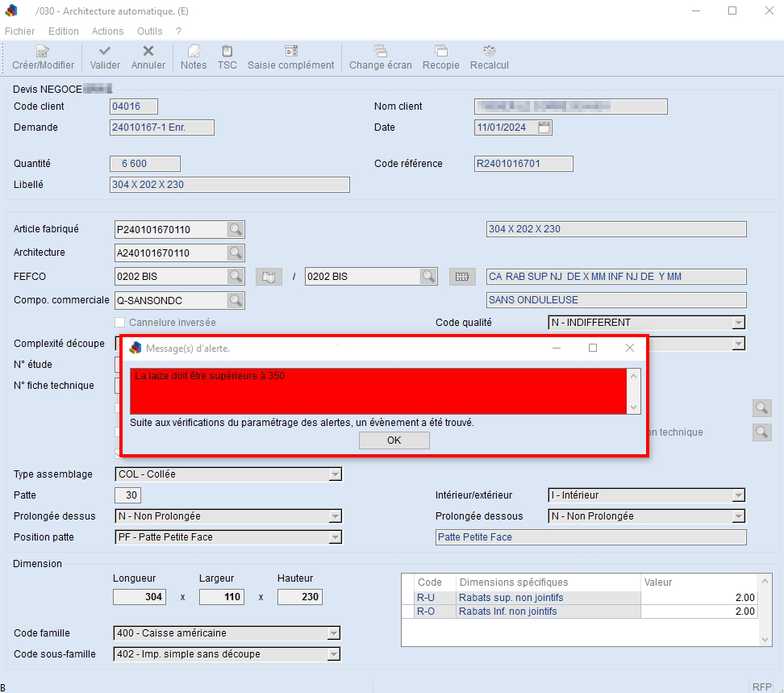This screenshot has width=784, height=693.
Task: Open the Position patte dropdown
Action: click(335, 537)
